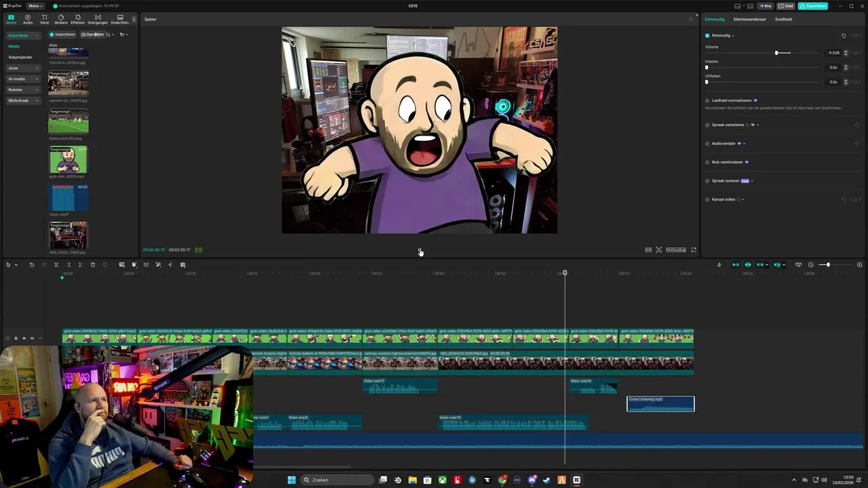Open the CapCut icon on the taskbar
Image resolution: width=868 pixels, height=488 pixels.
(x=576, y=480)
